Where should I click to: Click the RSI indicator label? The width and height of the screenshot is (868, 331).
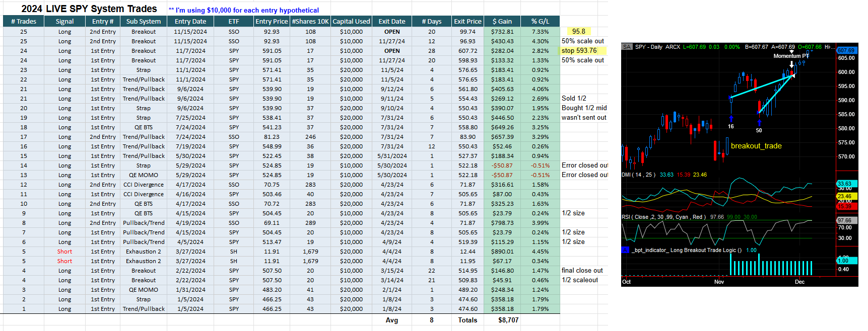click(x=663, y=217)
